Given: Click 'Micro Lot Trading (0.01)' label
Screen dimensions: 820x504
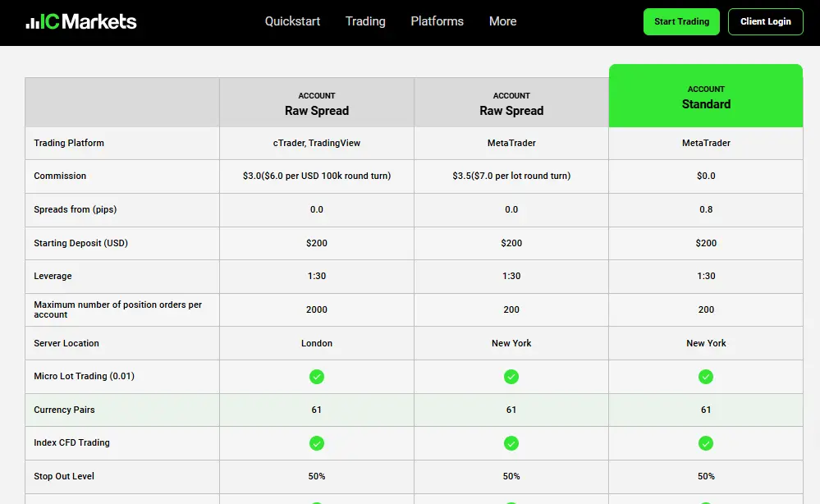Looking at the screenshot, I should tap(85, 376).
